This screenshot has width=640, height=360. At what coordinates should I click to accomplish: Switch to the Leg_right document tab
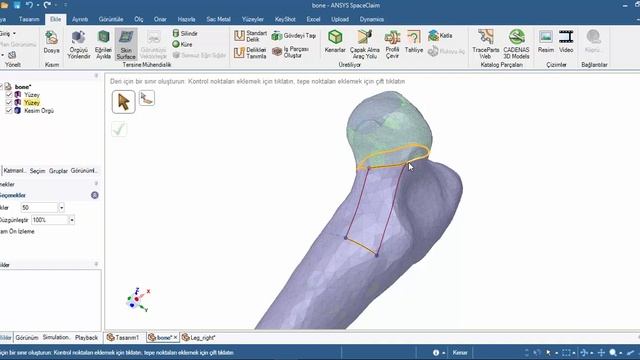coord(199,338)
